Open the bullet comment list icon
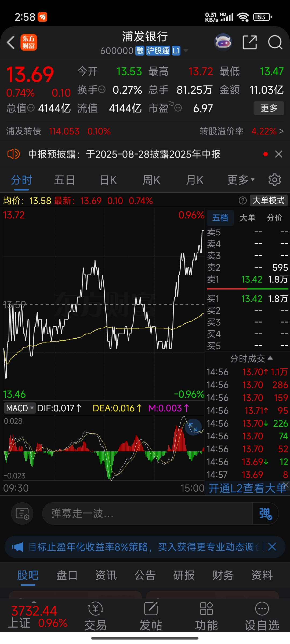The image size is (290, 644). click(22, 513)
